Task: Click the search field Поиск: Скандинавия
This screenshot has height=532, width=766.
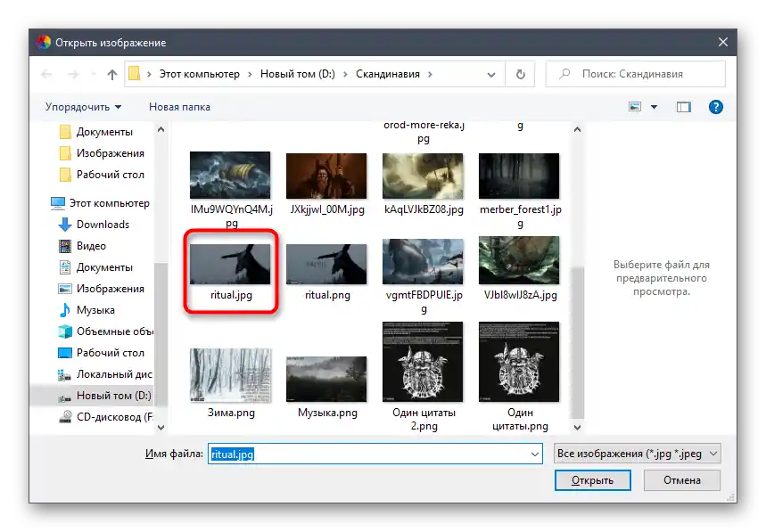Action: [x=642, y=75]
